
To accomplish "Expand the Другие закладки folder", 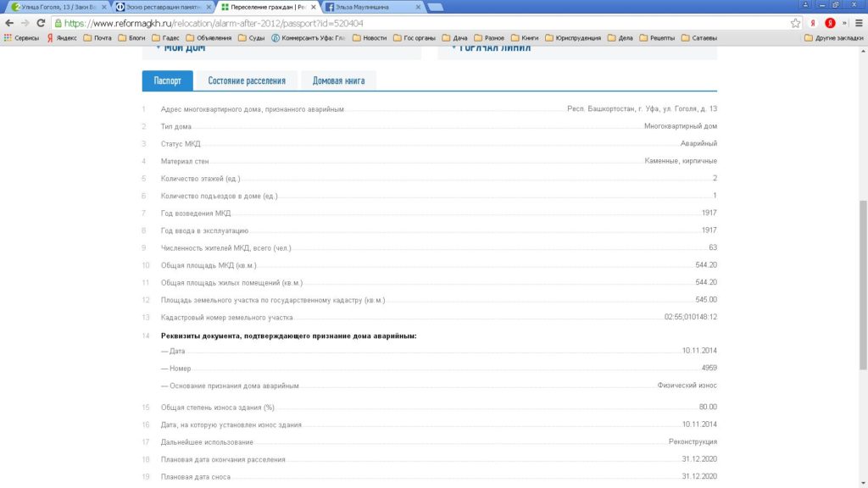I will pos(832,37).
